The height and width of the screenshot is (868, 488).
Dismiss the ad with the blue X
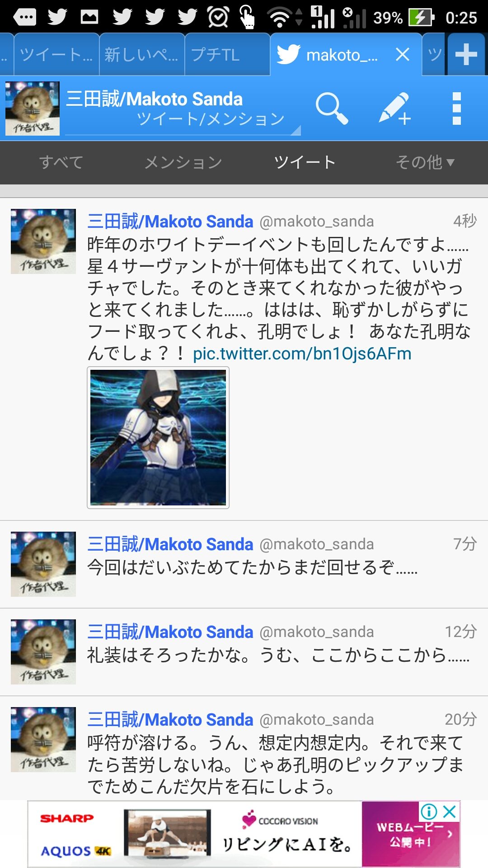(450, 812)
